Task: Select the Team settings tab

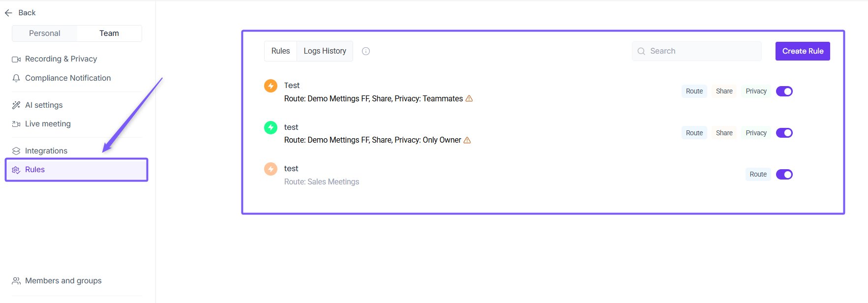Action: tap(109, 33)
